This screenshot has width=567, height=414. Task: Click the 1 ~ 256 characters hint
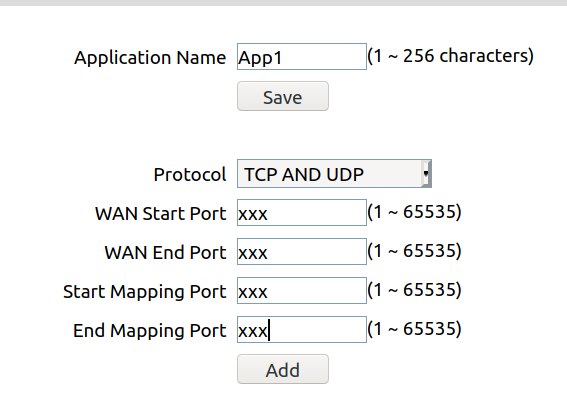pyautogui.click(x=451, y=56)
